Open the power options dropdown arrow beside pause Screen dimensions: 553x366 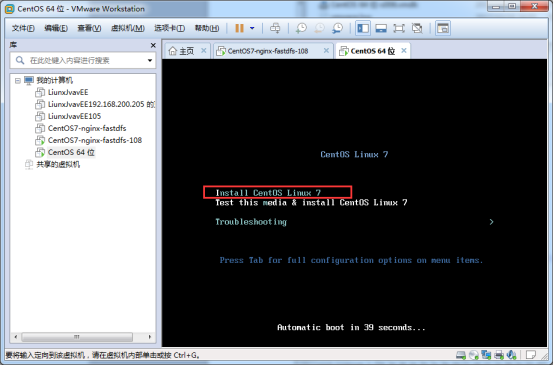coord(252,28)
